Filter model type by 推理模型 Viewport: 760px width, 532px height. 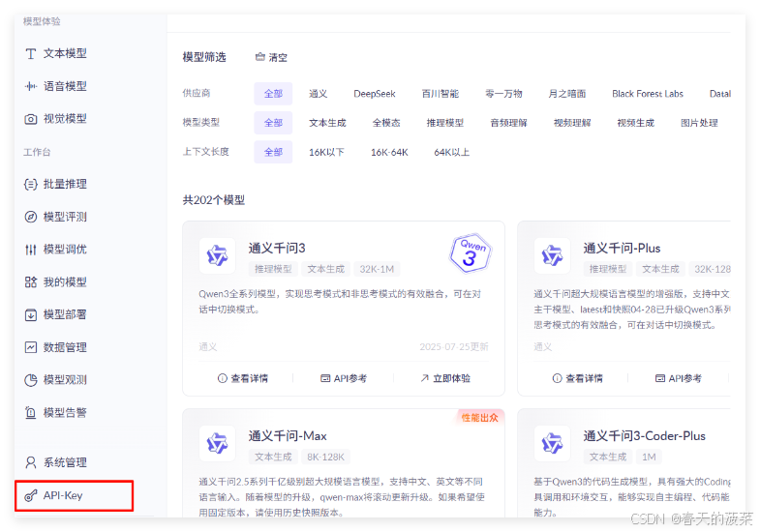click(x=445, y=123)
